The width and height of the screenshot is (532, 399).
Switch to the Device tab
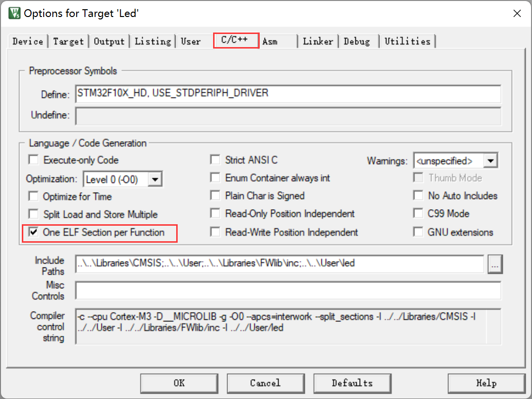click(28, 41)
